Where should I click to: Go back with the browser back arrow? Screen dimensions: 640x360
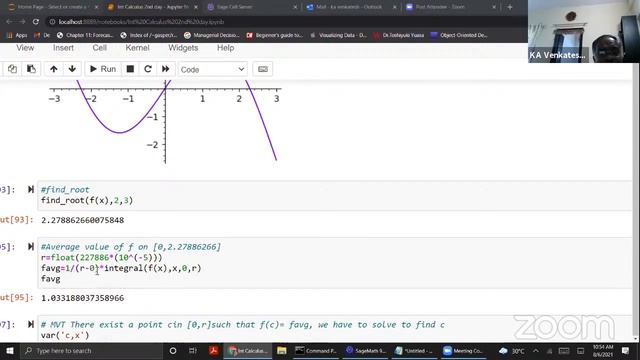[x=9, y=22]
